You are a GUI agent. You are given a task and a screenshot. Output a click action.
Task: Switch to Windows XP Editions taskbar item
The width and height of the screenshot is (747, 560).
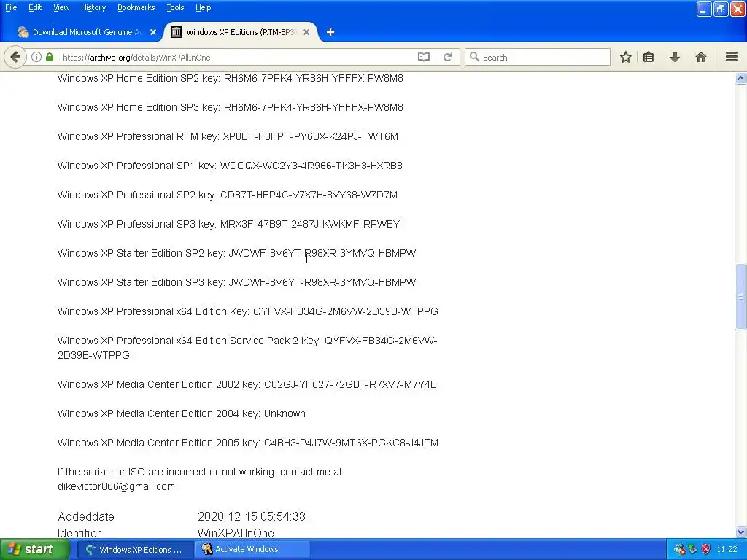tap(135, 550)
